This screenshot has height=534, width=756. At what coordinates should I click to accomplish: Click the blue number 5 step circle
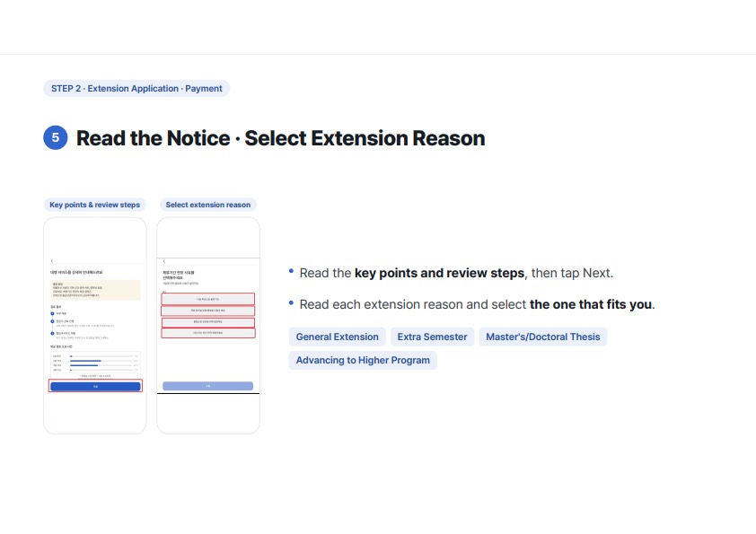click(x=56, y=137)
